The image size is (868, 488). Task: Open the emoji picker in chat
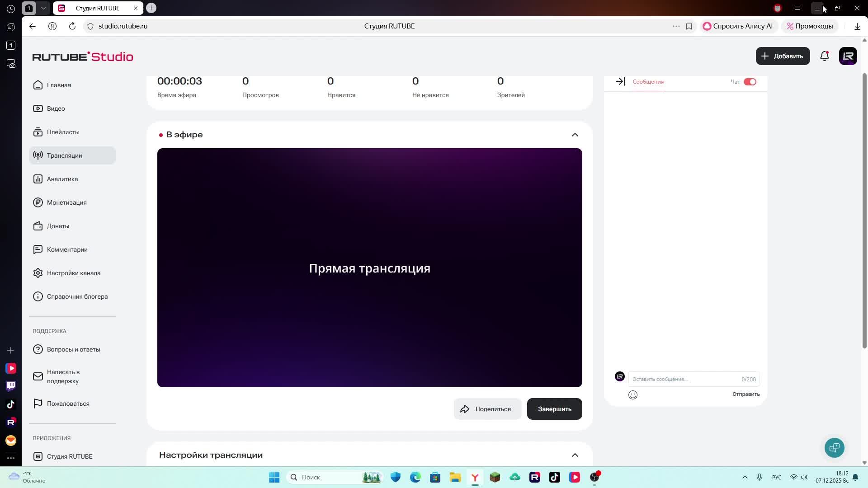point(632,394)
